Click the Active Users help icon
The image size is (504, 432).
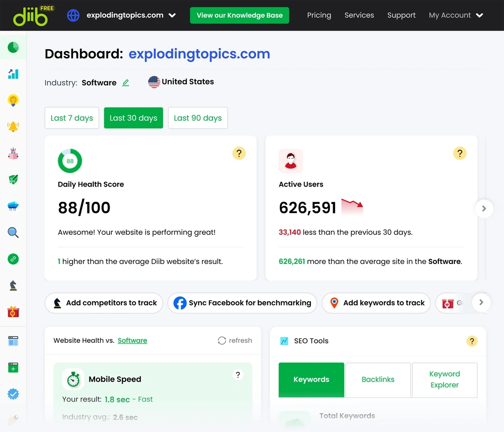pos(460,153)
